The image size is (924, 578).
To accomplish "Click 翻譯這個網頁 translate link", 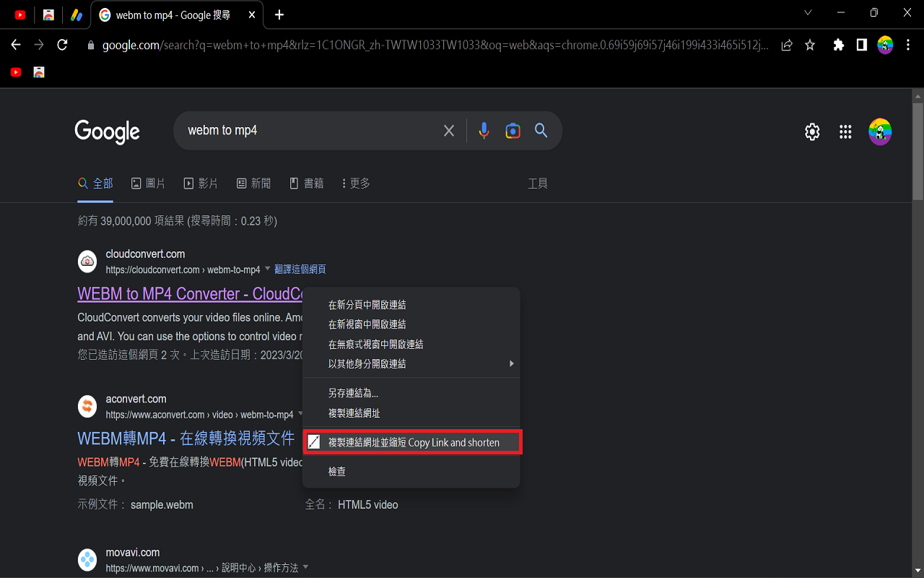I will pyautogui.click(x=300, y=269).
